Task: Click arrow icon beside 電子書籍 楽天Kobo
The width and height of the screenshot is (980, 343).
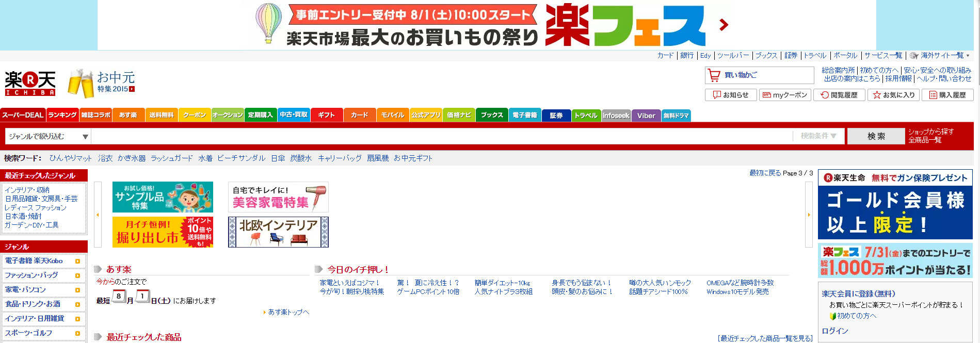Action: coord(77,261)
